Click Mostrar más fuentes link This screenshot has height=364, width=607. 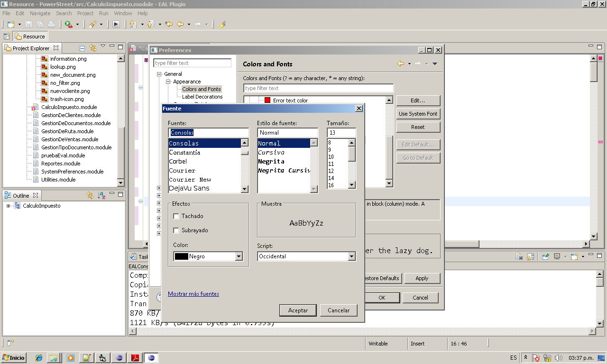tap(193, 294)
